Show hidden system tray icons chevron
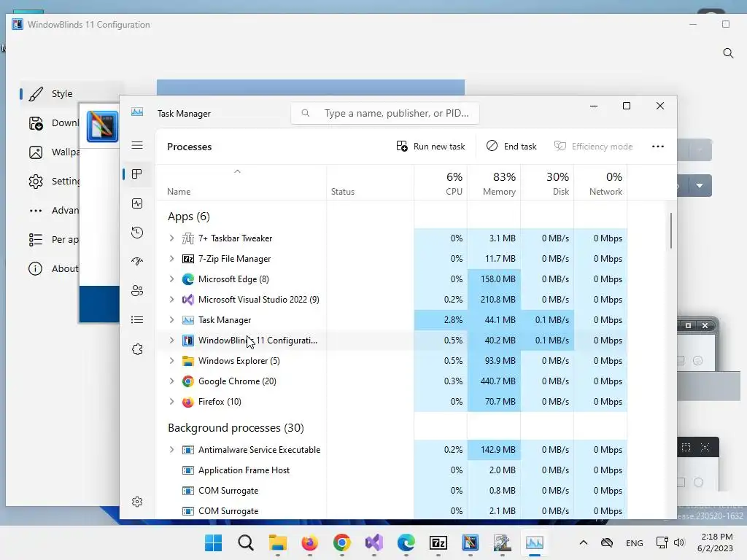Viewport: 747px width, 560px height. pyautogui.click(x=583, y=542)
